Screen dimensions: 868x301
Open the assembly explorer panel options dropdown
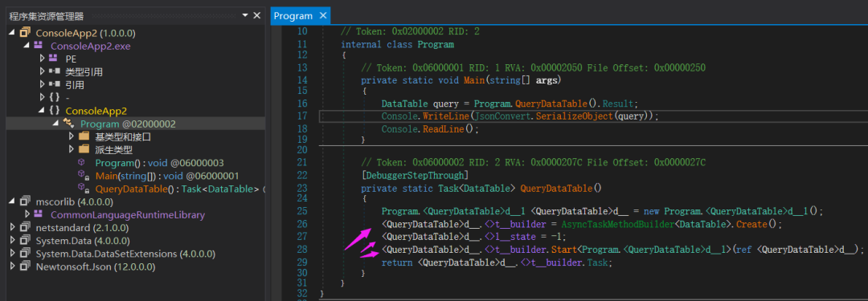[x=245, y=16]
